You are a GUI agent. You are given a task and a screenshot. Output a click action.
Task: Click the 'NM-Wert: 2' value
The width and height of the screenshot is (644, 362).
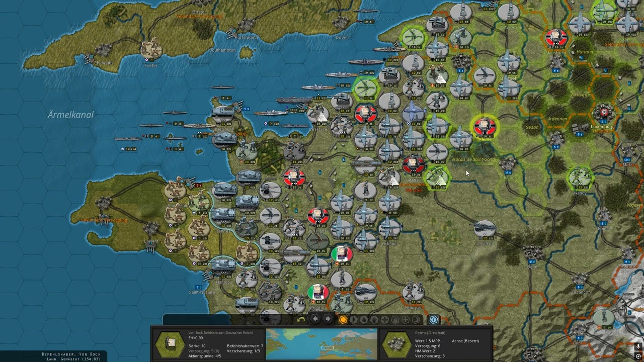tap(425, 351)
